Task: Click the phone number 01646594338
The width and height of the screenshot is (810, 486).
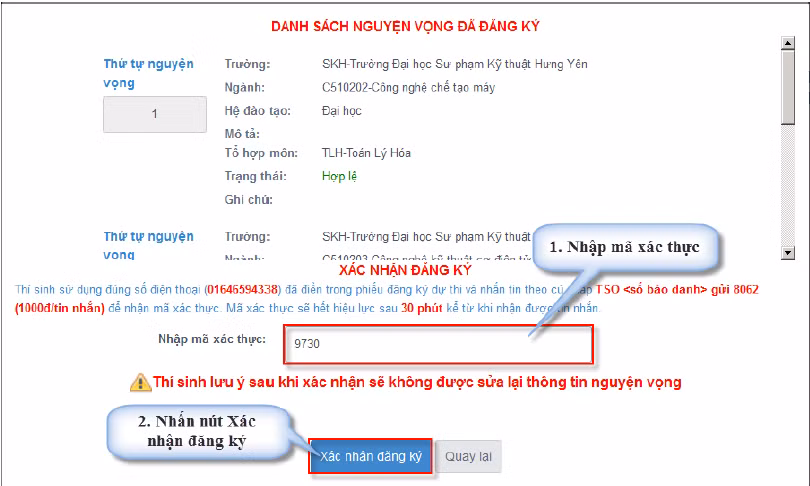Action: 242,289
